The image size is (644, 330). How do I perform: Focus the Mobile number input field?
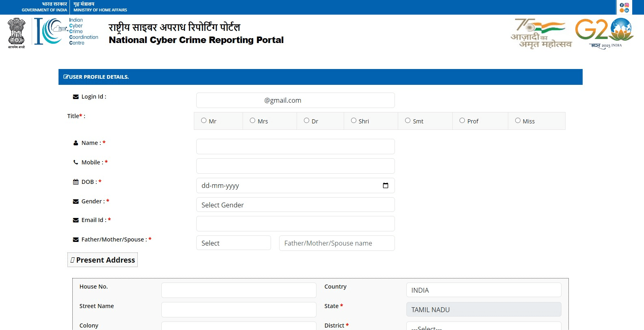click(295, 166)
